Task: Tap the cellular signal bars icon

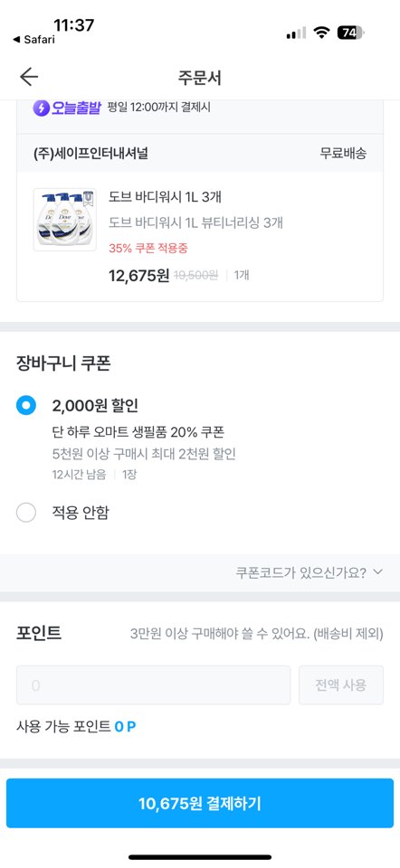Action: tap(296, 33)
